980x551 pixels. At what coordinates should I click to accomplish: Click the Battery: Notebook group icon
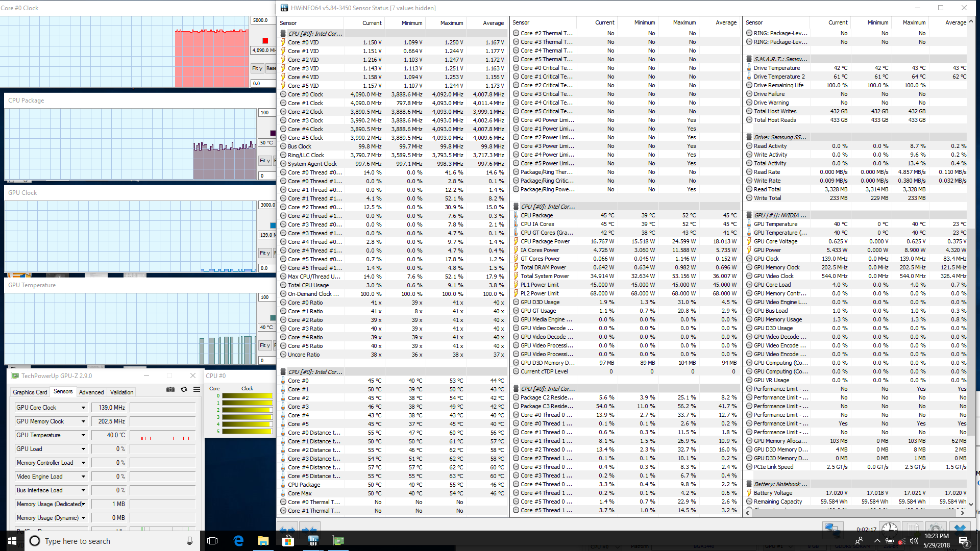click(749, 484)
